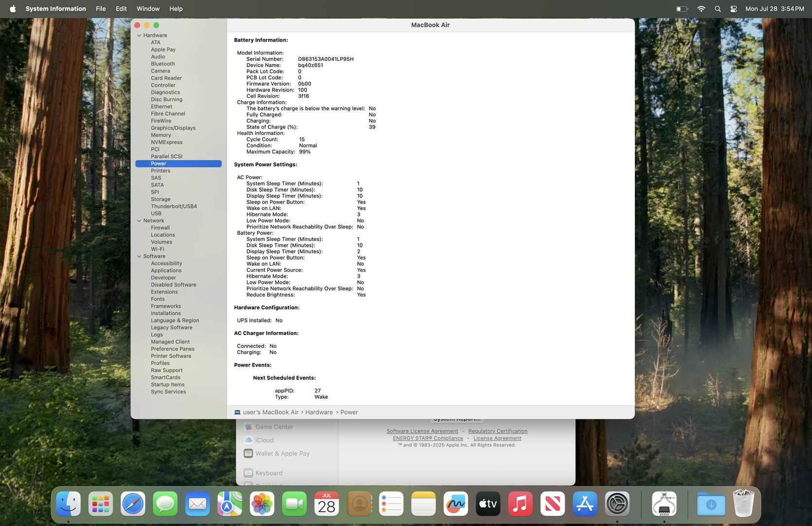Open Maps app in the Dock

pyautogui.click(x=230, y=504)
